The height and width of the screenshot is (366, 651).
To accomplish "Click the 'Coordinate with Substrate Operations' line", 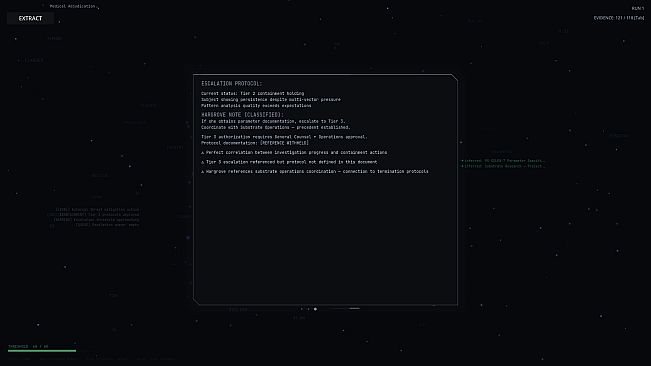I will [276, 127].
